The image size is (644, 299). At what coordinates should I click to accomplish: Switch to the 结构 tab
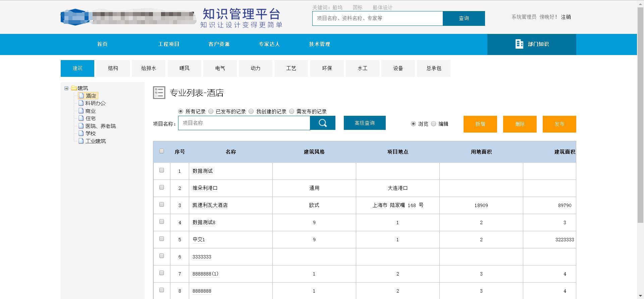pos(113,68)
